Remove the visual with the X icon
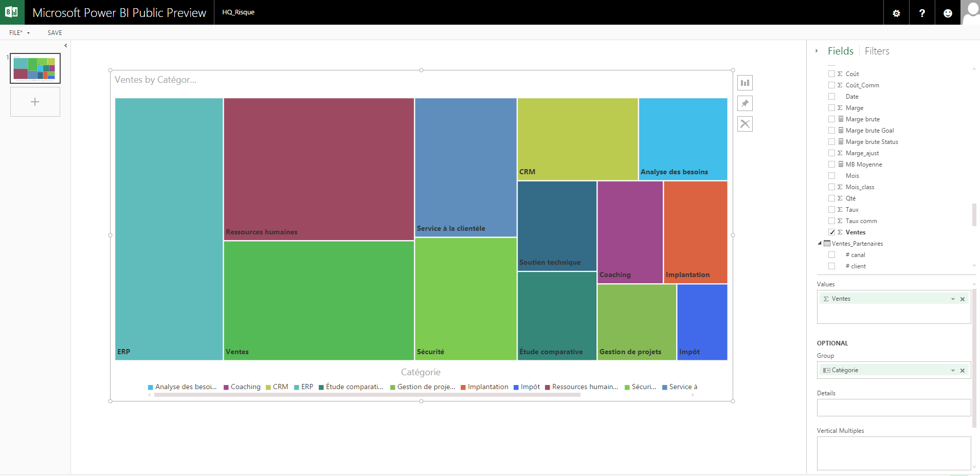 point(745,124)
